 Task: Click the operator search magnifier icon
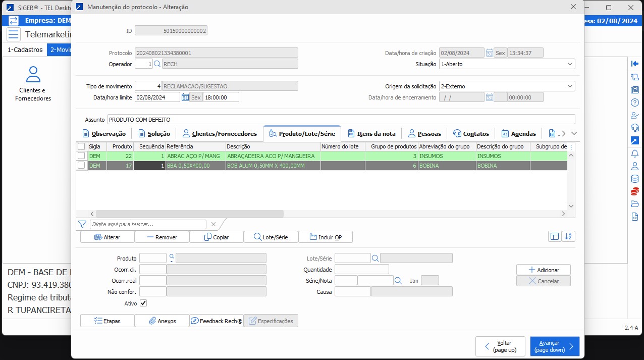point(157,64)
